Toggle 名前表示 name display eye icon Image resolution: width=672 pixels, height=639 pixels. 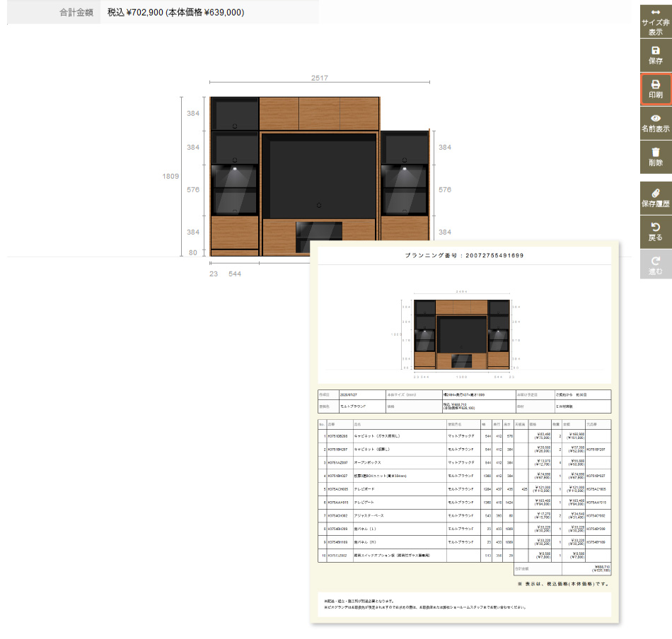(x=656, y=123)
